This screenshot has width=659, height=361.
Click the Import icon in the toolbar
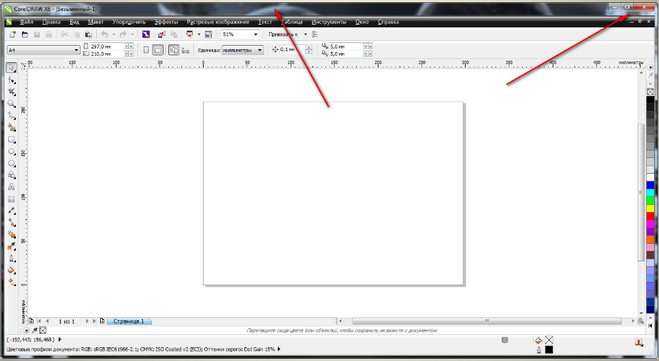tap(161, 34)
